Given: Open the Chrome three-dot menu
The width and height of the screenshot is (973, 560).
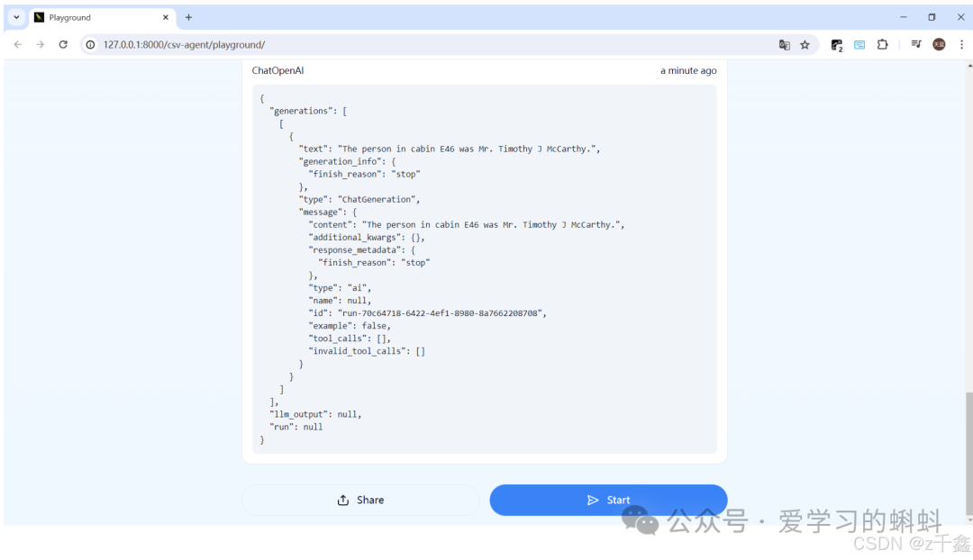Looking at the screenshot, I should point(961,44).
